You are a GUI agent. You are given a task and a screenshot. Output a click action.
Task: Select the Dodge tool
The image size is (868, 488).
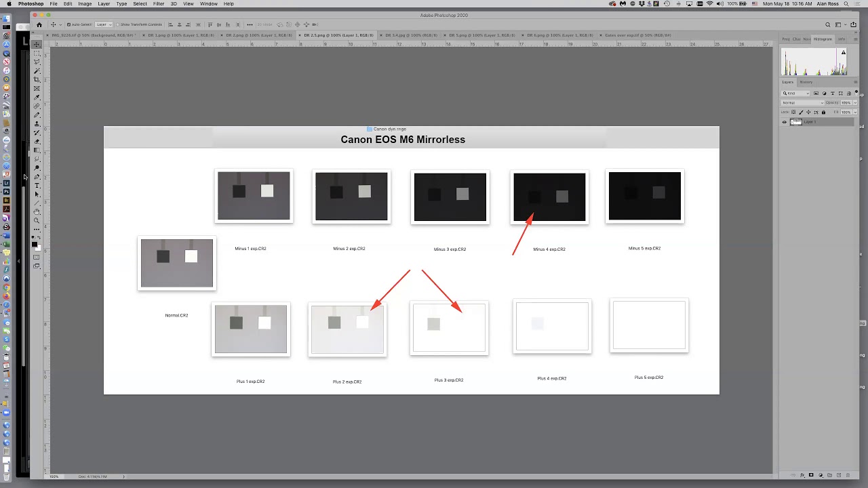(x=37, y=167)
